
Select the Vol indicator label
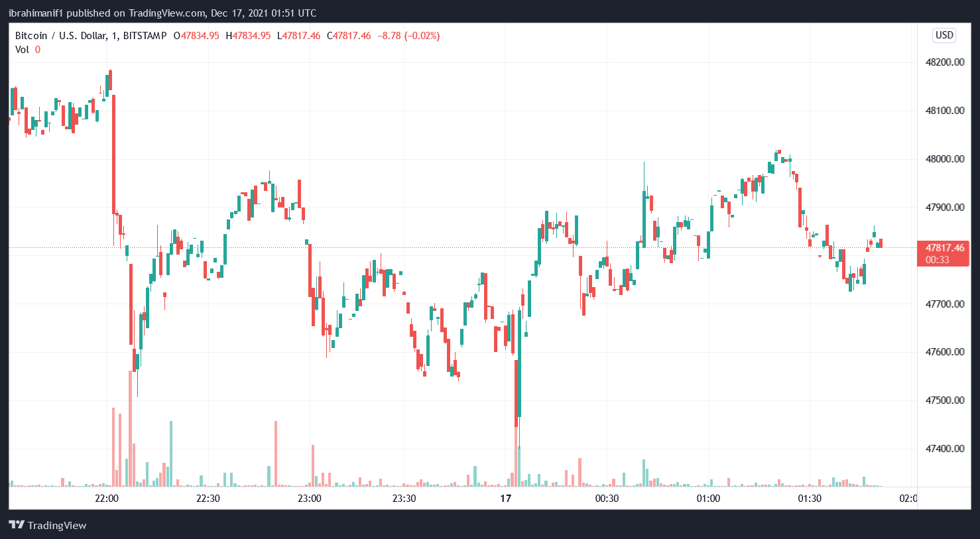(x=22, y=50)
